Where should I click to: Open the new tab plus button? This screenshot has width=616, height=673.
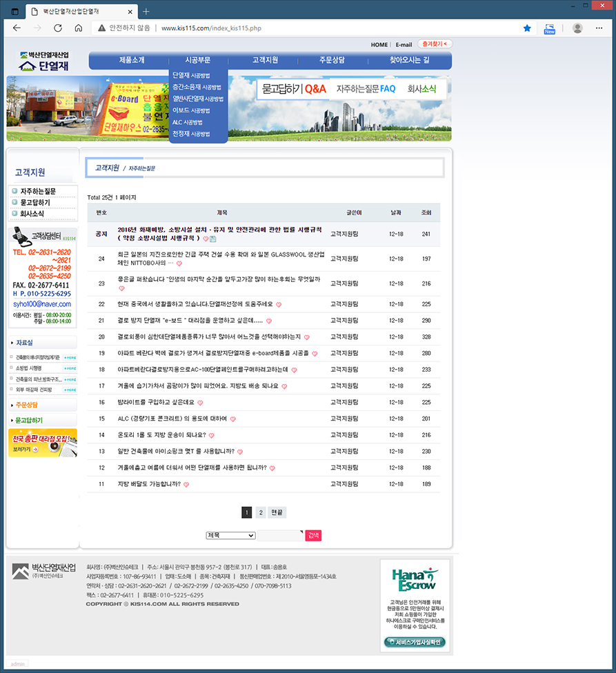(x=146, y=11)
